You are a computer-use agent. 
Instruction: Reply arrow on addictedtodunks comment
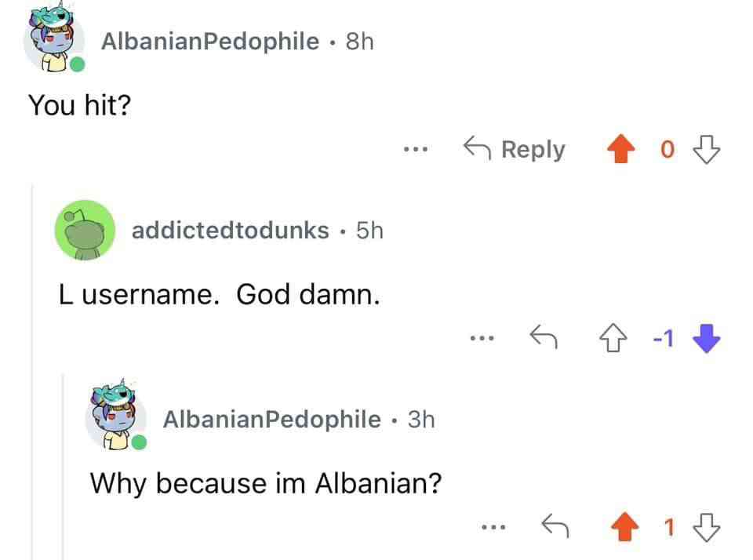pyautogui.click(x=543, y=336)
